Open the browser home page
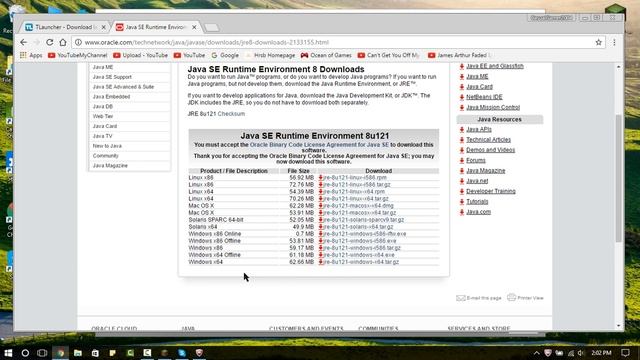 point(62,42)
